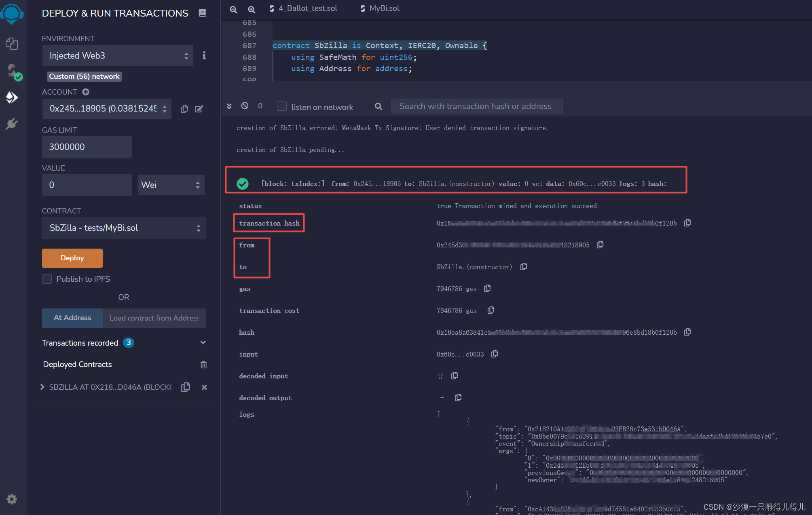Click the Gas Limit input field
Screen dimensions: 812x515
pyautogui.click(x=87, y=147)
